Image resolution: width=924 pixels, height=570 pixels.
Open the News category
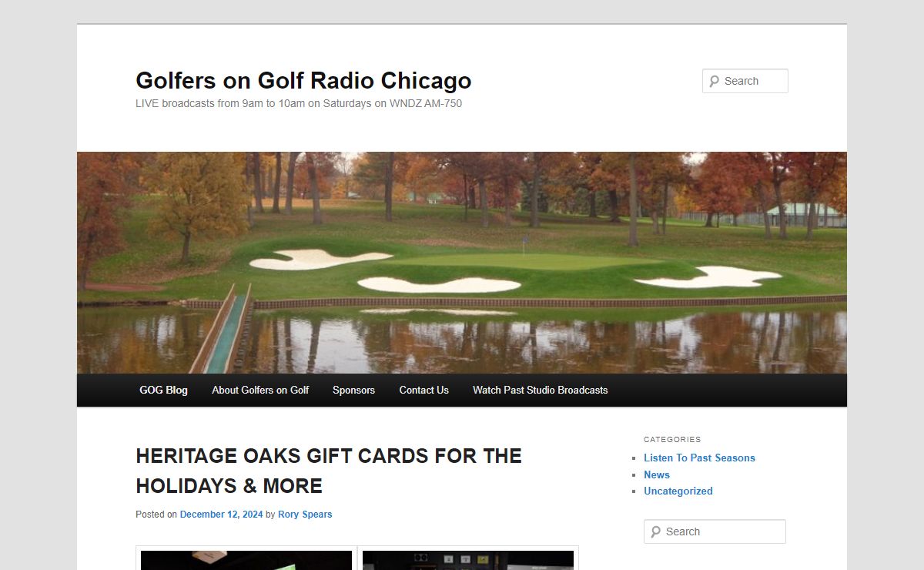pos(657,474)
